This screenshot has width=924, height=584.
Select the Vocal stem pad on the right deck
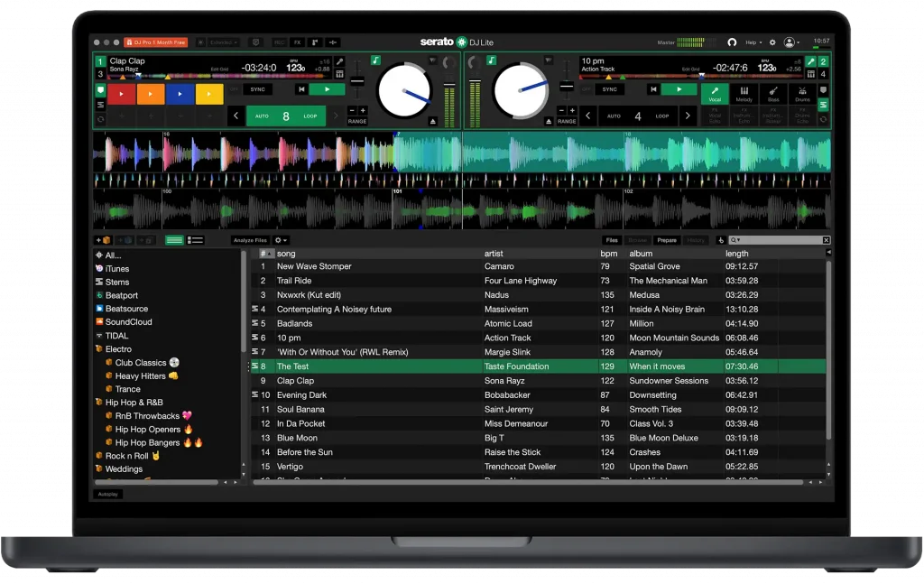(x=716, y=94)
